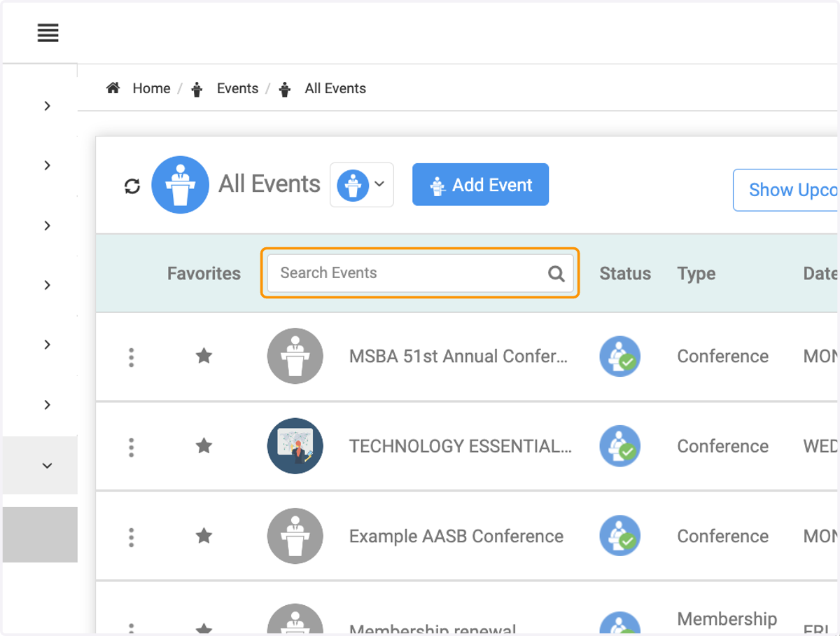Click the Conference type in the TECHNOLOGY ESSENTIALS row

[x=723, y=446]
